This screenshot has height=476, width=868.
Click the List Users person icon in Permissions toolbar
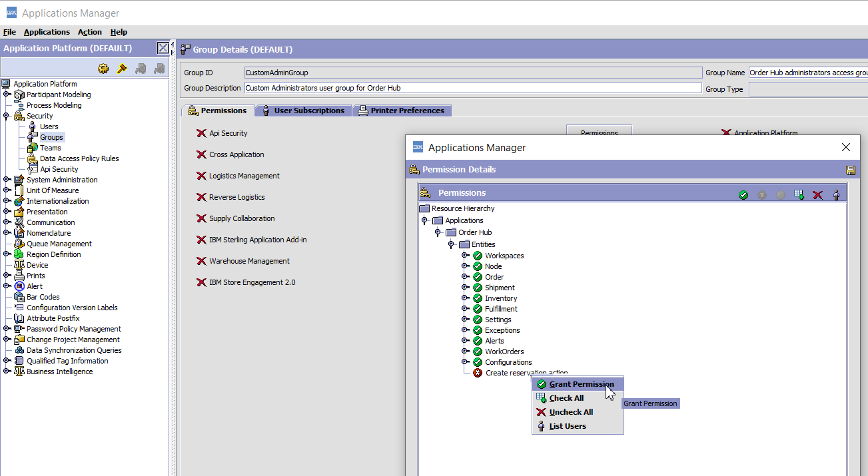837,195
